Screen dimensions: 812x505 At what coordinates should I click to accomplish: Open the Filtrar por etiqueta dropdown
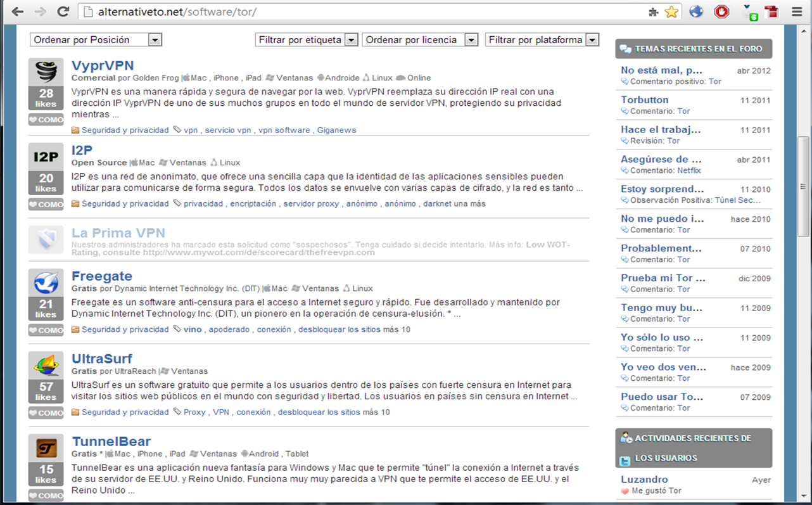pyautogui.click(x=307, y=40)
